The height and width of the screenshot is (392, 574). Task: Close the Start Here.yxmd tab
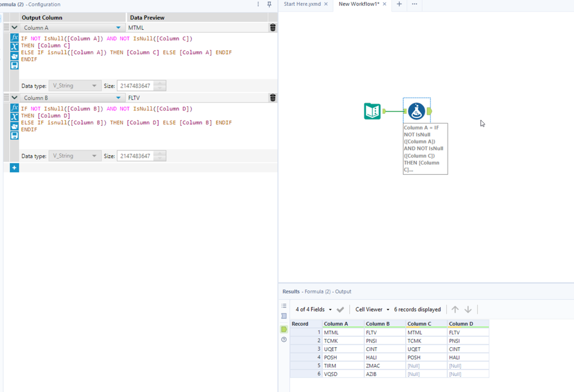326,4
